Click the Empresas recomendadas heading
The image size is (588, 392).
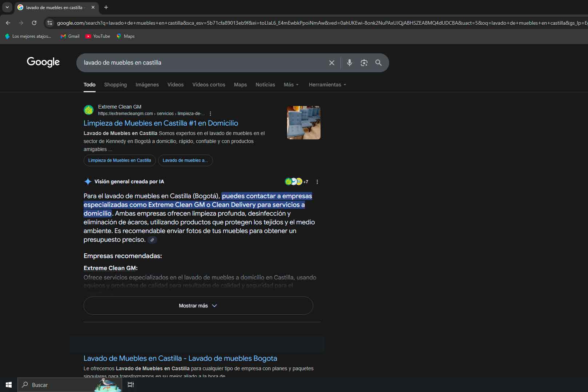pos(123,256)
